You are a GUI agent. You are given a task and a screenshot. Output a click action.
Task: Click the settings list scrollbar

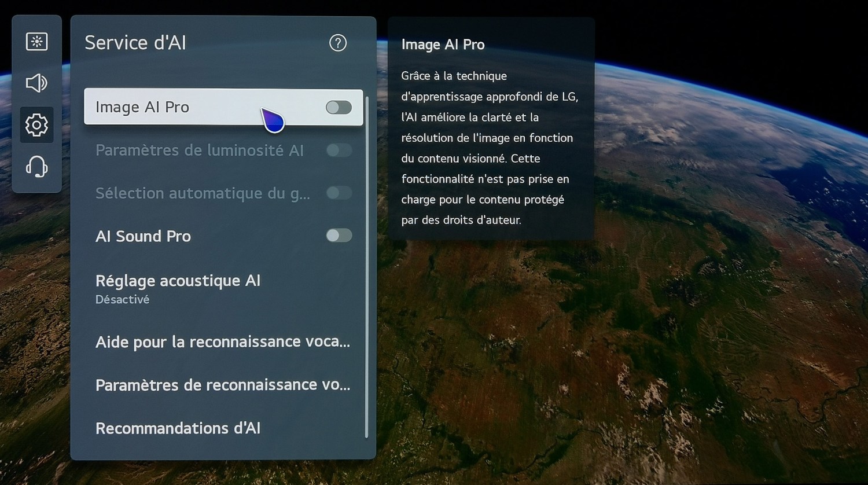coord(367,266)
